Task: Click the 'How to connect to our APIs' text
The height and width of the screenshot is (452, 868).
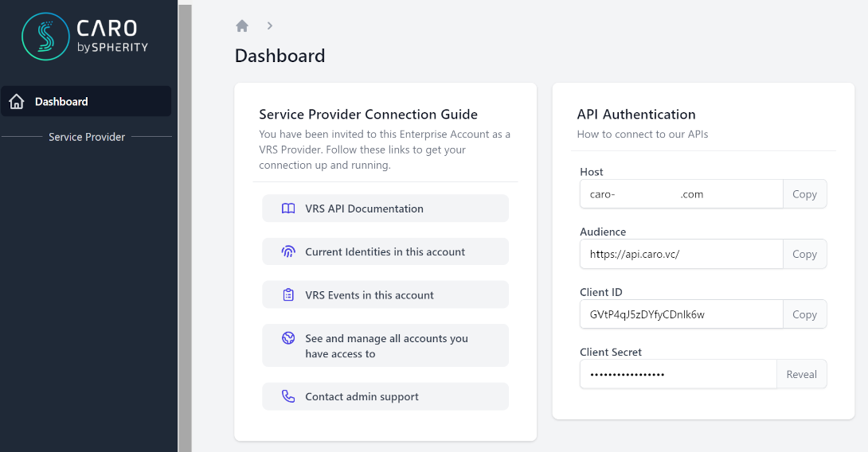Action: point(642,134)
